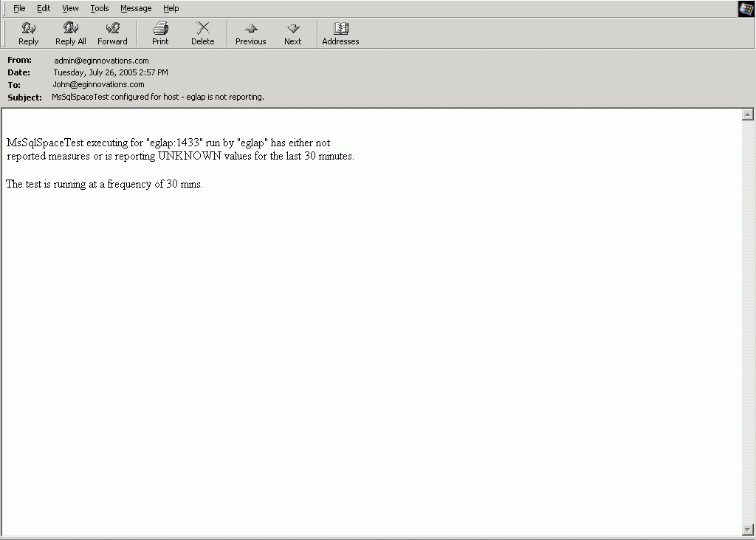Image resolution: width=756 pixels, height=540 pixels.
Task: Open the Tools menu
Action: click(100, 8)
